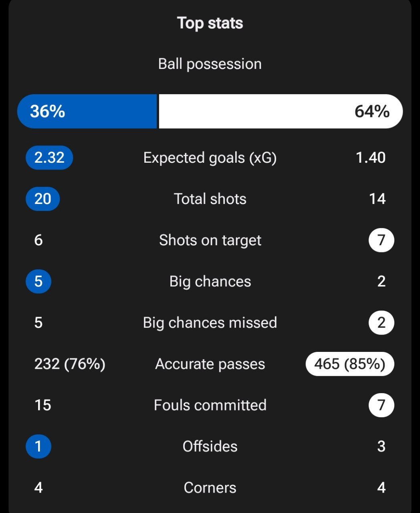Click the 2.32 expected goals badge
This screenshot has height=513, width=420.
49,158
